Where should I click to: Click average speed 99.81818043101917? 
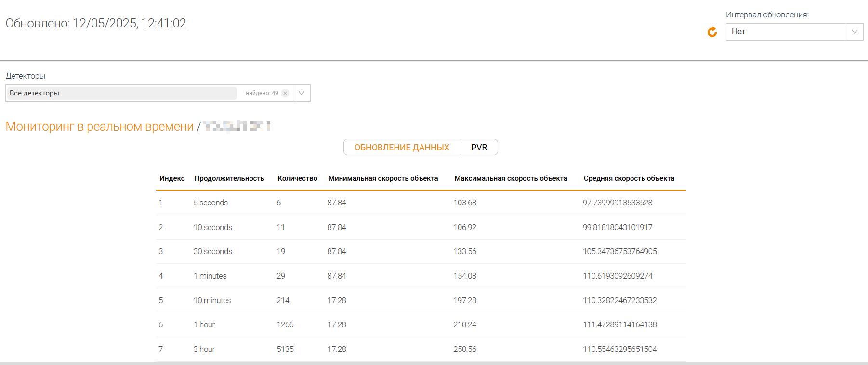pyautogui.click(x=618, y=227)
